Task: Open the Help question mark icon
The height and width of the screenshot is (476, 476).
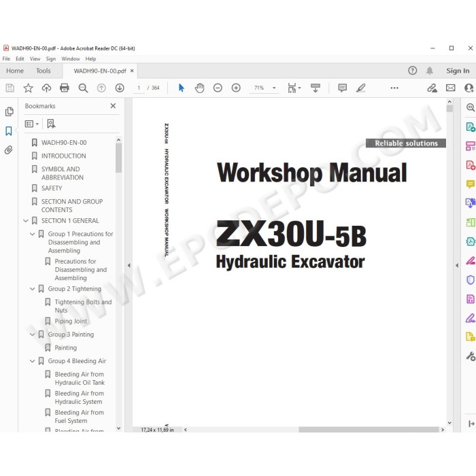Action: [x=412, y=71]
